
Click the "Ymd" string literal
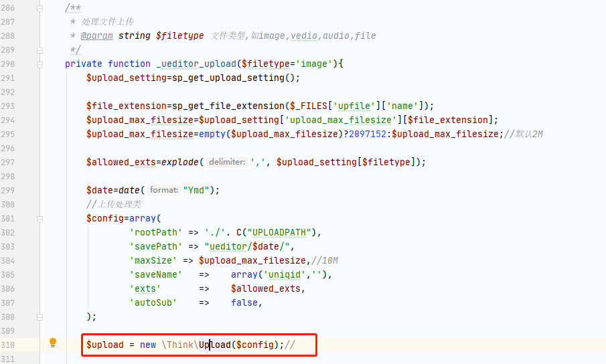tap(196, 190)
